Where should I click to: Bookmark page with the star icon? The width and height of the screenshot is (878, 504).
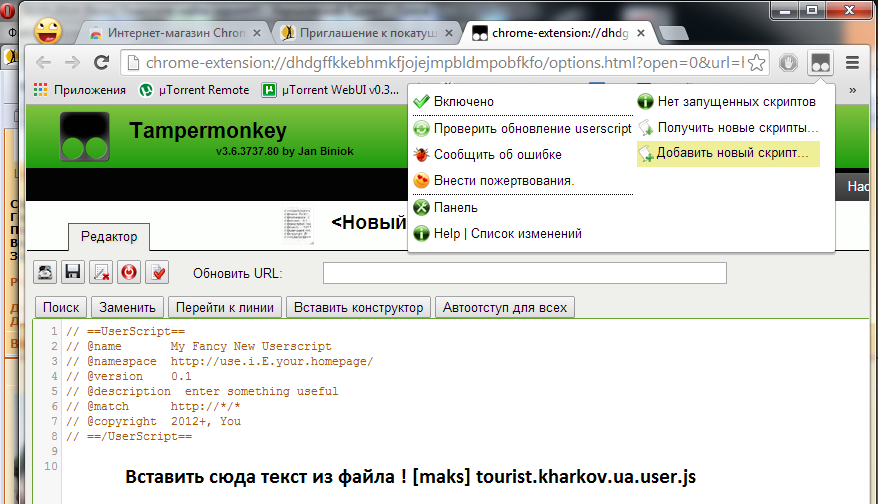click(756, 63)
